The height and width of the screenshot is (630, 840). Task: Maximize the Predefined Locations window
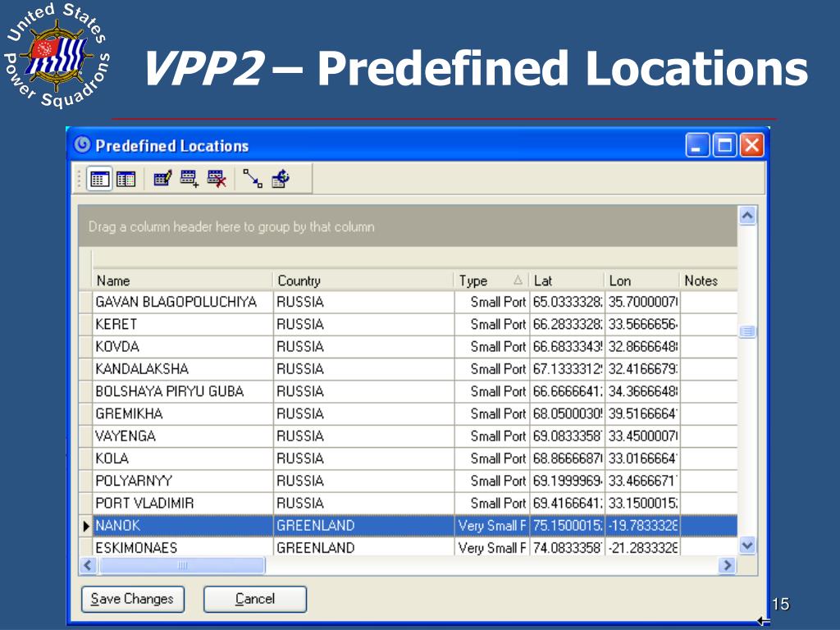pos(724,145)
